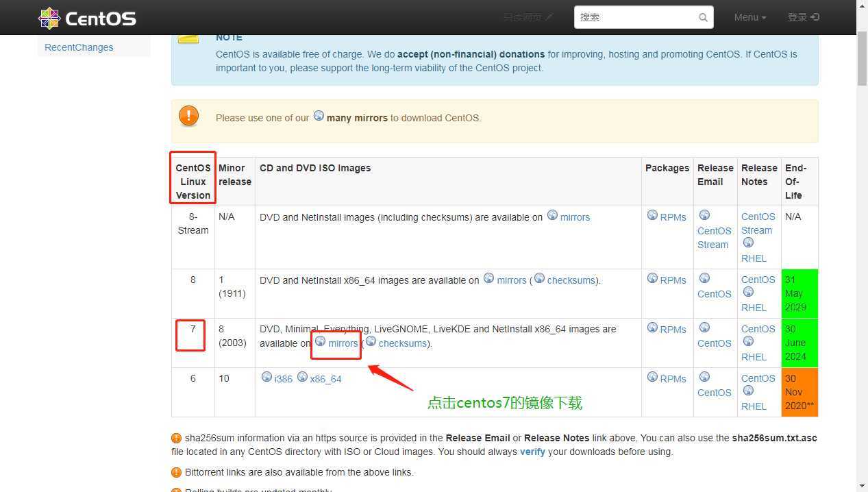Open the Menu dropdown in header
The image size is (868, 492).
pyautogui.click(x=750, y=17)
